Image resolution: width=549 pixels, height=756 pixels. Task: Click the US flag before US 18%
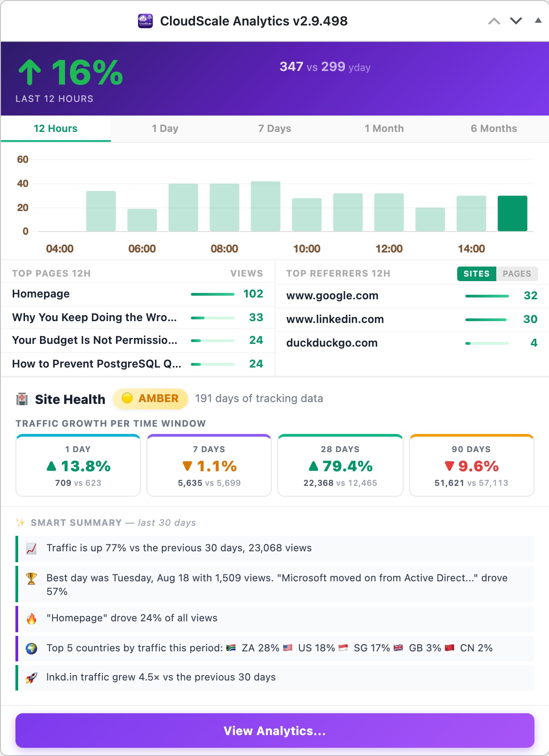(288, 648)
